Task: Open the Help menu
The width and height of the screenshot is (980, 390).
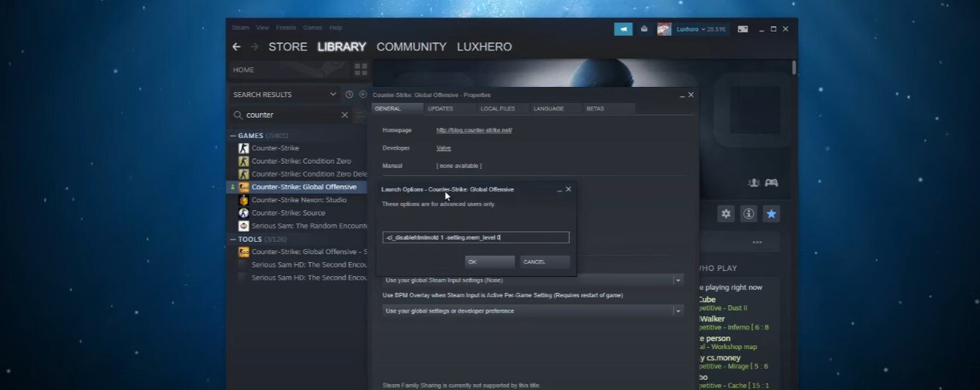Action: [x=335, y=28]
